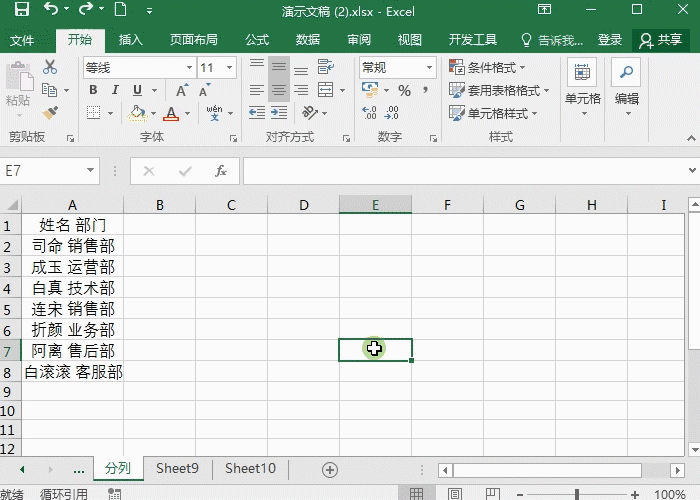The image size is (700, 500).
Task: Switch to Page Layout view icon
Action: (x=454, y=494)
